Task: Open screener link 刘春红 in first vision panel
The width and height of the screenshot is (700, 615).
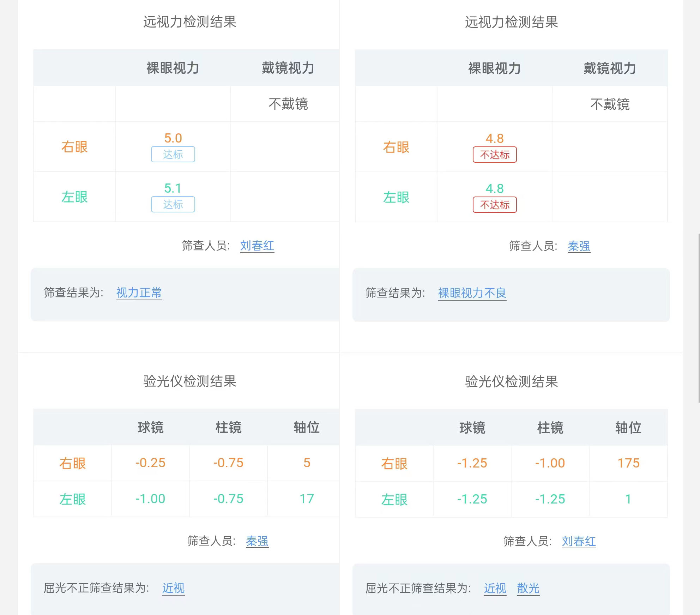Action: point(257,246)
